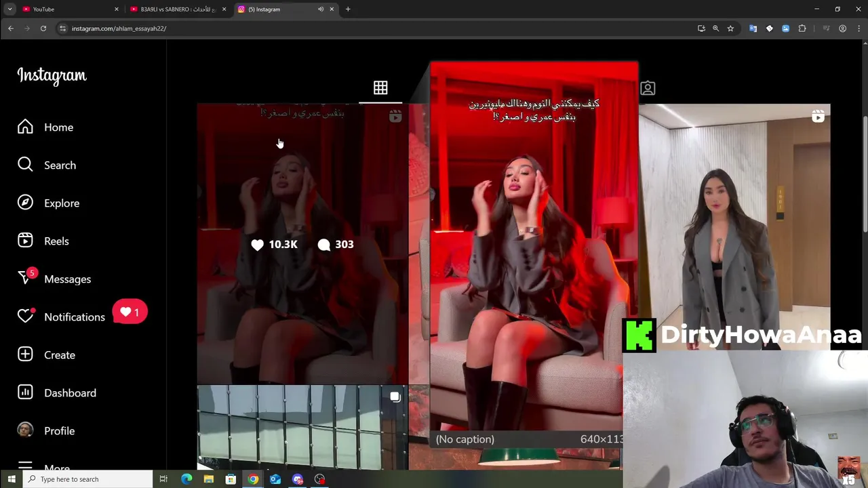Open Windows Start menu
Viewport: 868px width, 488px height.
(12, 479)
